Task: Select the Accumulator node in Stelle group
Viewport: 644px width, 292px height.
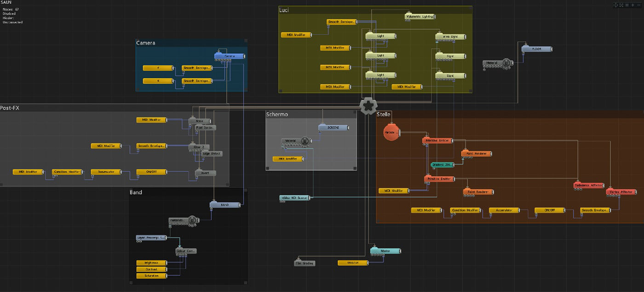Action: [x=504, y=210]
